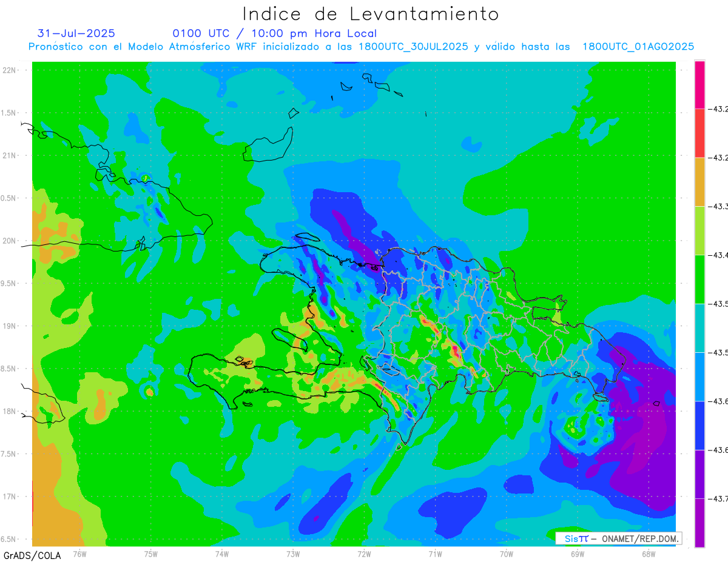Click the '71W' longitude axis label
The width and height of the screenshot is (728, 562).
435,554
